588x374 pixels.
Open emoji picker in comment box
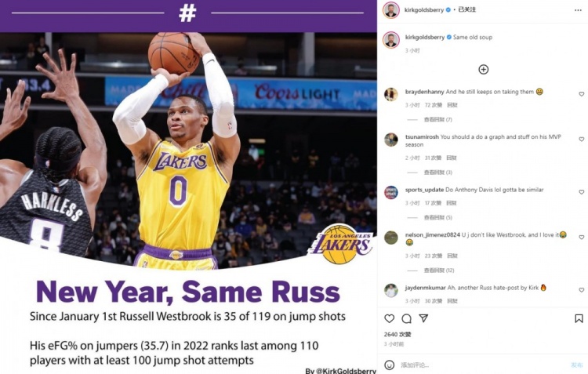(x=389, y=365)
